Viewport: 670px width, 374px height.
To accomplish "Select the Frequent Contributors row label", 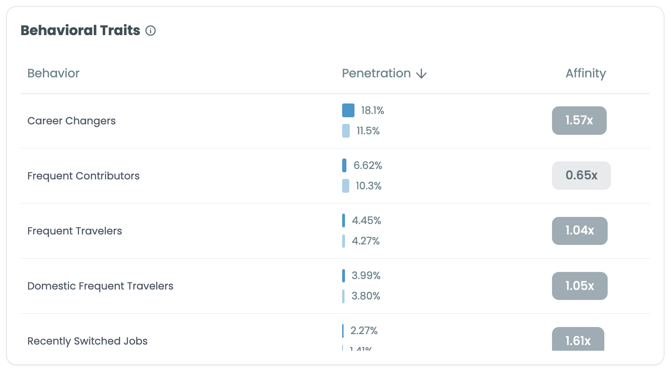I will pos(83,176).
